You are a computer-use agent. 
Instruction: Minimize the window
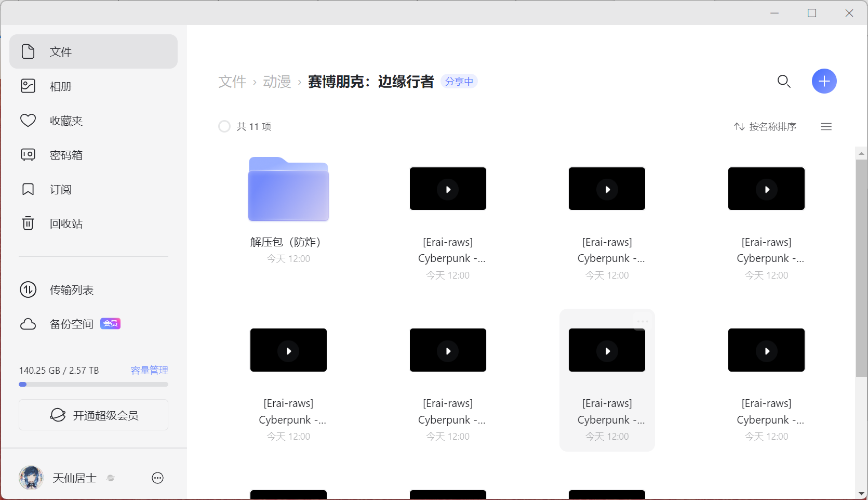(x=774, y=13)
